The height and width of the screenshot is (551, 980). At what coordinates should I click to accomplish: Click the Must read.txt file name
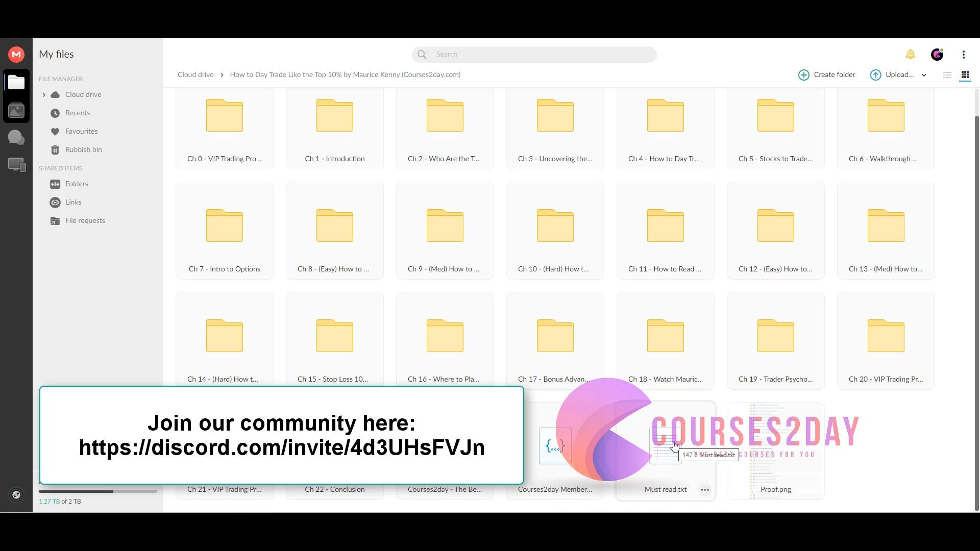666,489
